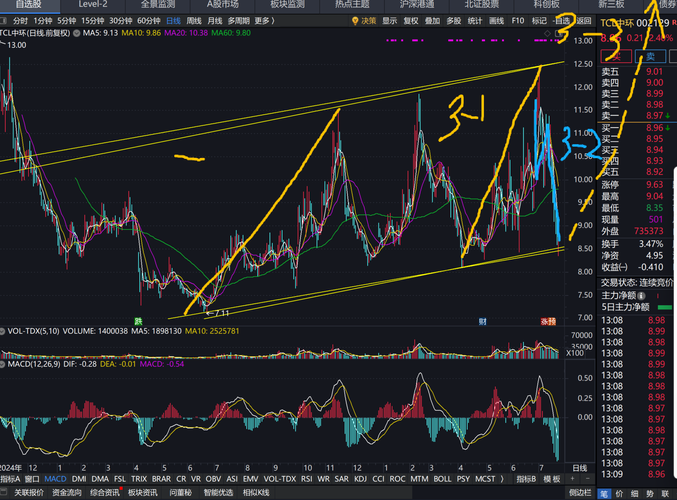Switch indicator to KDJ
Viewport: 677px width, 500px height.
(x=360, y=479)
